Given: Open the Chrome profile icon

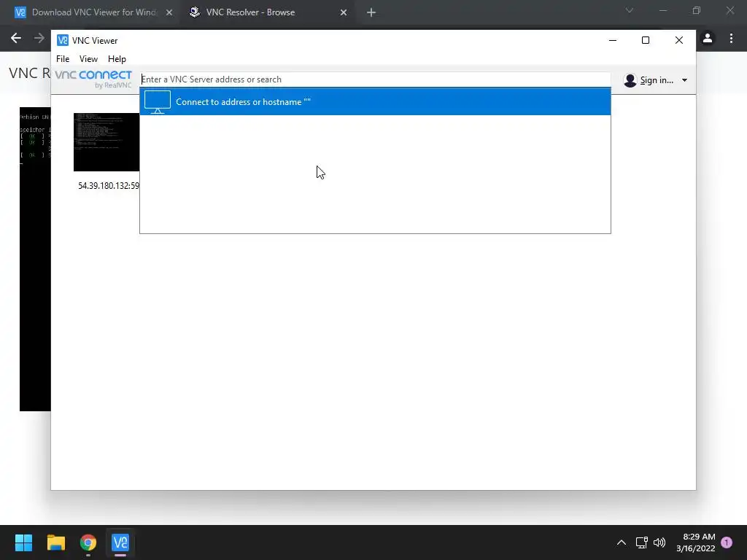Looking at the screenshot, I should 708,38.
